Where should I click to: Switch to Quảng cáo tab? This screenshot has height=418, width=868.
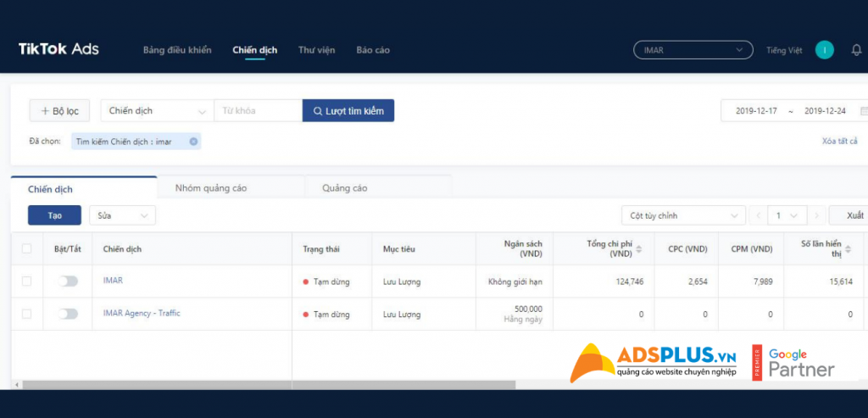coord(344,188)
